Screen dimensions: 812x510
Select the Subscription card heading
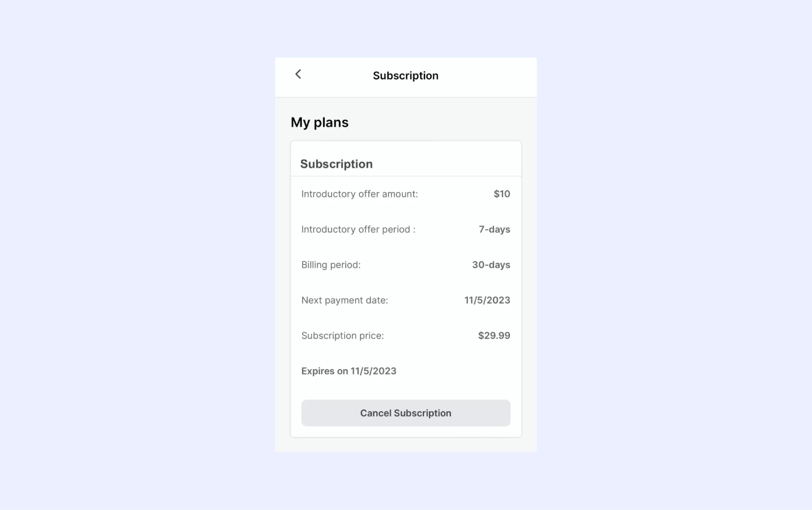tap(337, 164)
